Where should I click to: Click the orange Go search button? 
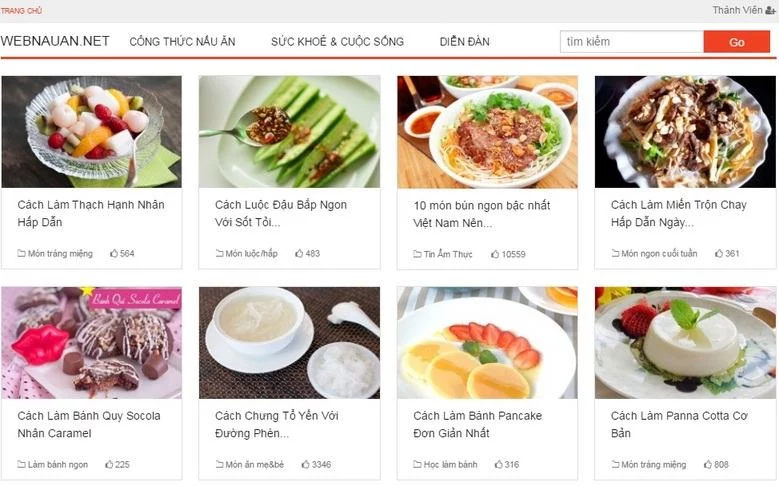737,42
